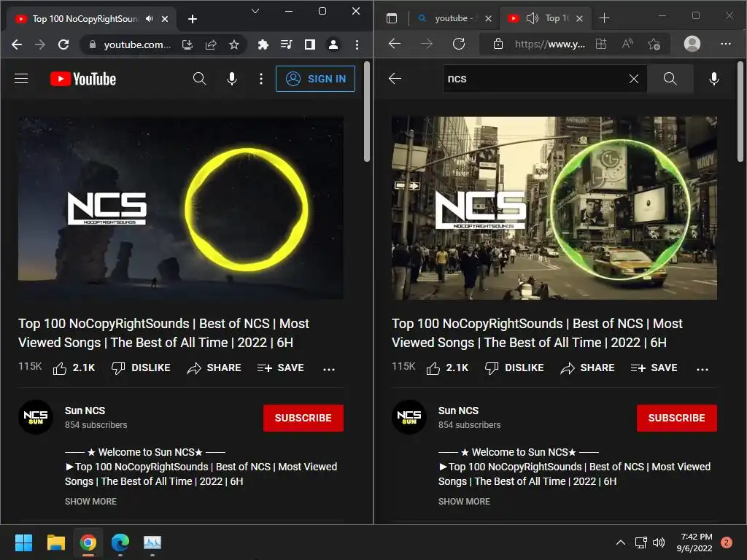Subscribe to Sun NCS in Chrome window
The width and height of the screenshot is (747, 560).
303,418
